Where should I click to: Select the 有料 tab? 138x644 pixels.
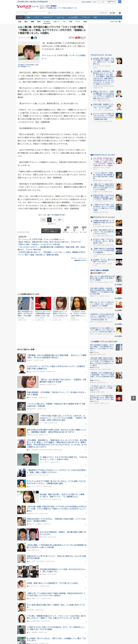pyautogui.click(x=95, y=17)
